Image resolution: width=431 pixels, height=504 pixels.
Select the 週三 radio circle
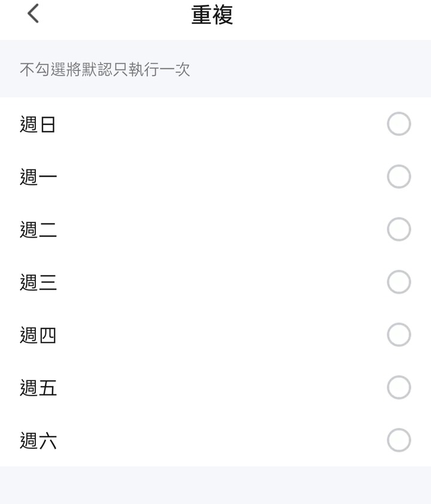tap(399, 282)
